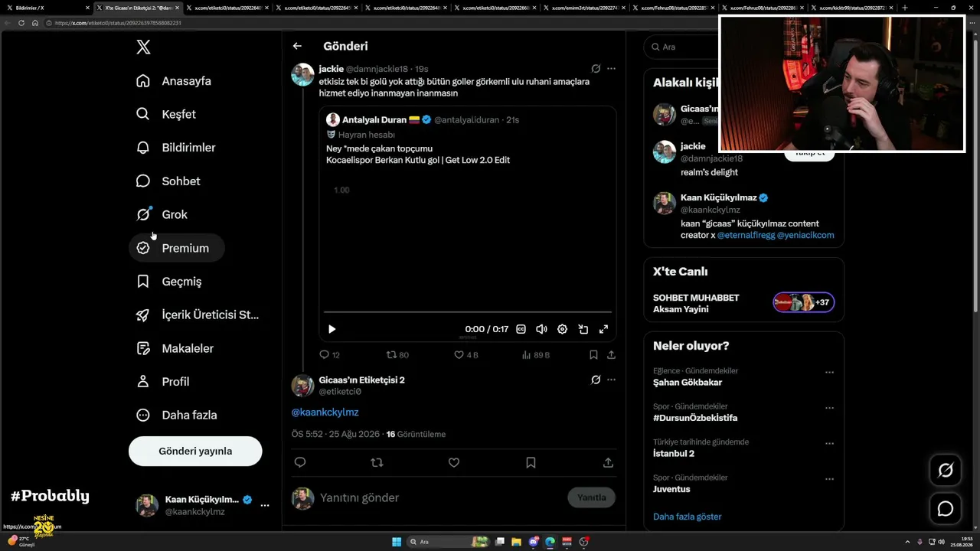Open Geçmiş bookmarks icon in sidebar
The image size is (980, 551).
pos(143,282)
